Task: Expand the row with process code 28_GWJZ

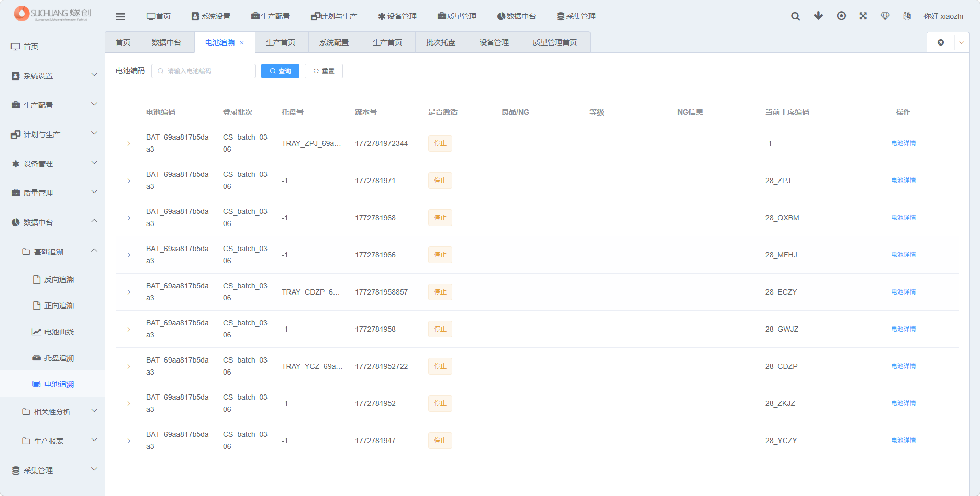Action: pos(129,329)
